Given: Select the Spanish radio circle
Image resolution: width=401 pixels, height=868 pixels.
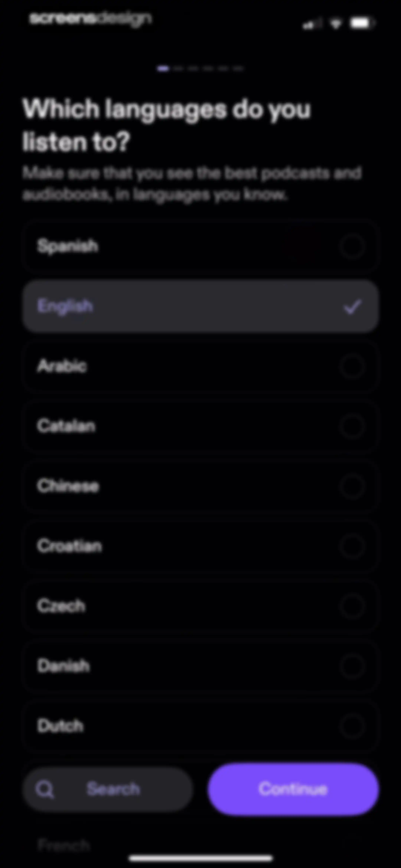Looking at the screenshot, I should (352, 246).
